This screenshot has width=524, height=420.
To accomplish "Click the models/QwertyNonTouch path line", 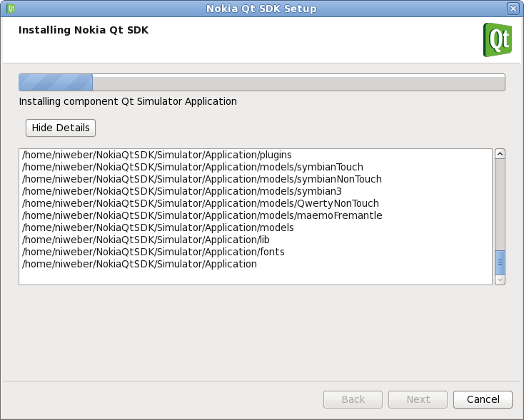I will point(200,203).
